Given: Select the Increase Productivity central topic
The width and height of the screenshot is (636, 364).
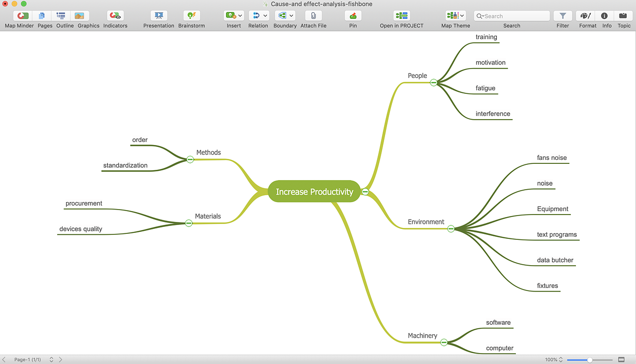Looking at the screenshot, I should point(314,192).
